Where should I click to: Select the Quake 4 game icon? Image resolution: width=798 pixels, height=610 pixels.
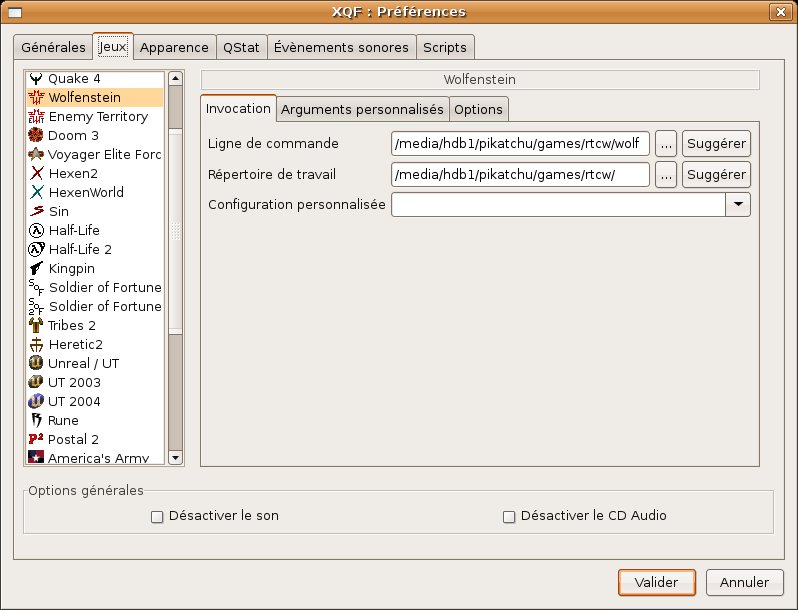coord(36,79)
